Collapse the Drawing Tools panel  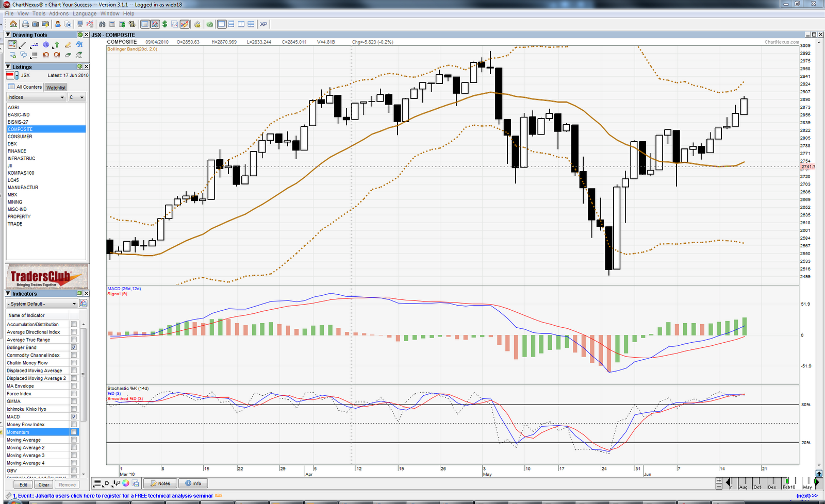(x=8, y=35)
